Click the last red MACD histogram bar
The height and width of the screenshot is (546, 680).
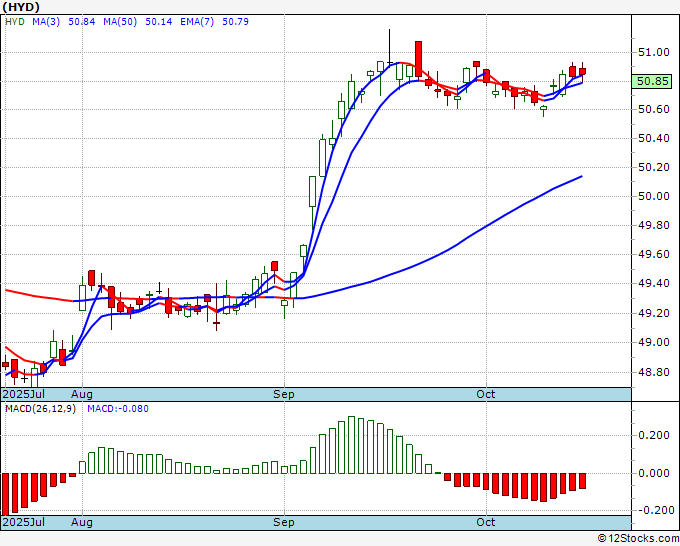[x=582, y=481]
